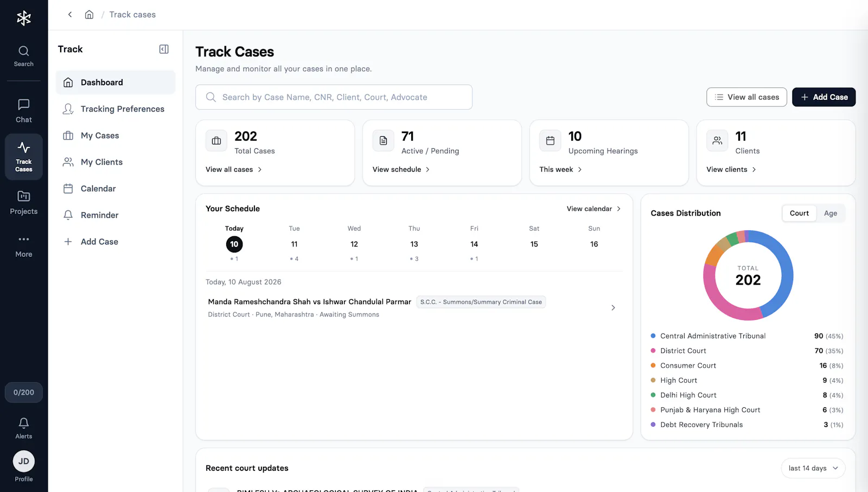The height and width of the screenshot is (492, 868).
Task: Open JD profile avatar
Action: pyautogui.click(x=23, y=461)
